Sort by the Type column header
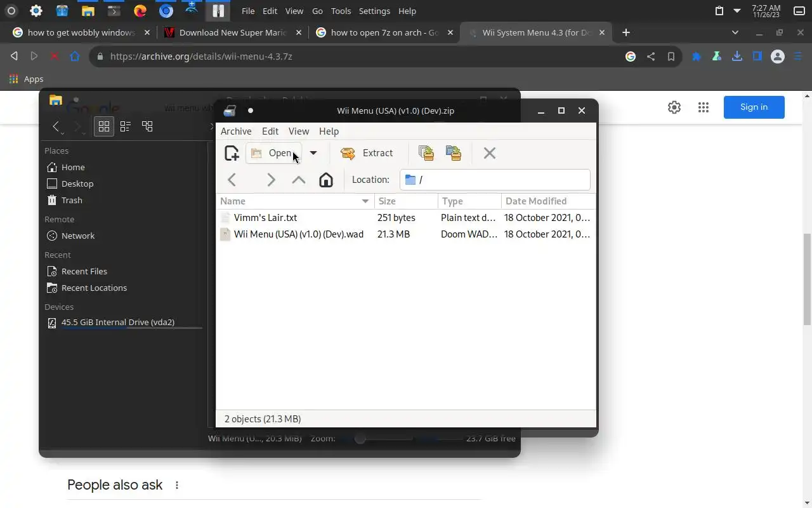This screenshot has height=508, width=812. click(x=469, y=201)
